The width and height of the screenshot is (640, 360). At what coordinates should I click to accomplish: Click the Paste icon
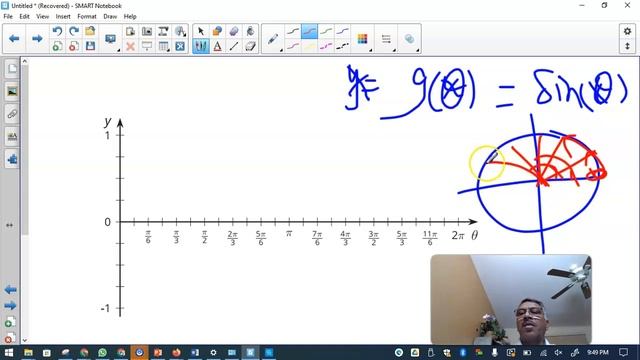point(130,31)
